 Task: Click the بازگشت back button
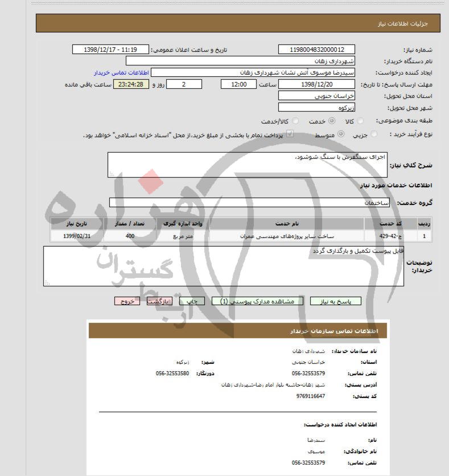pyautogui.click(x=159, y=301)
